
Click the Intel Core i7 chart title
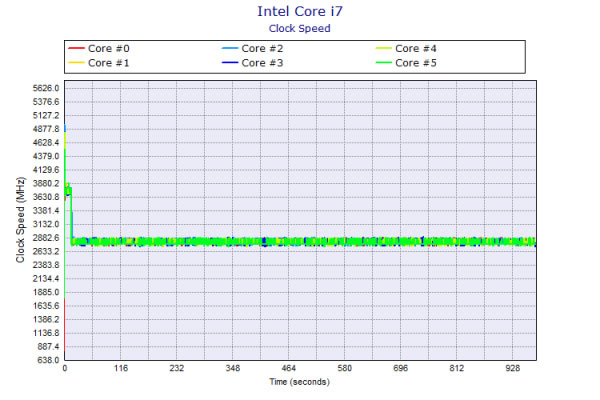click(x=300, y=11)
